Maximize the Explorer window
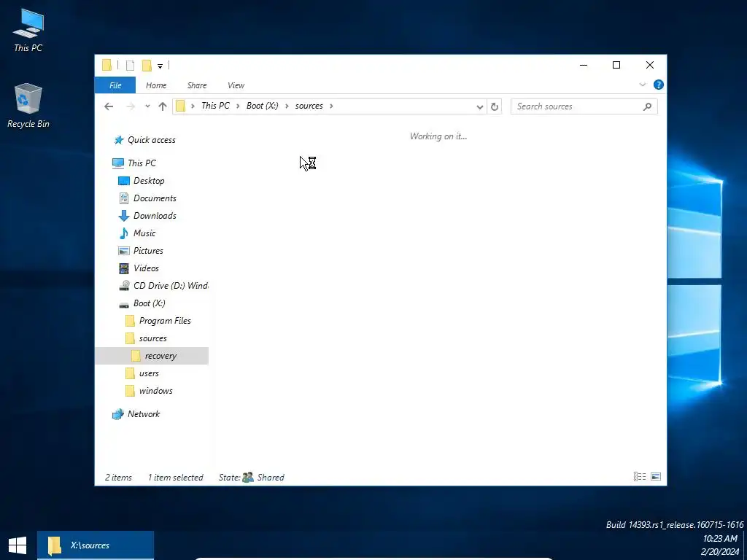Viewport: 747px width, 560px height. (x=616, y=65)
